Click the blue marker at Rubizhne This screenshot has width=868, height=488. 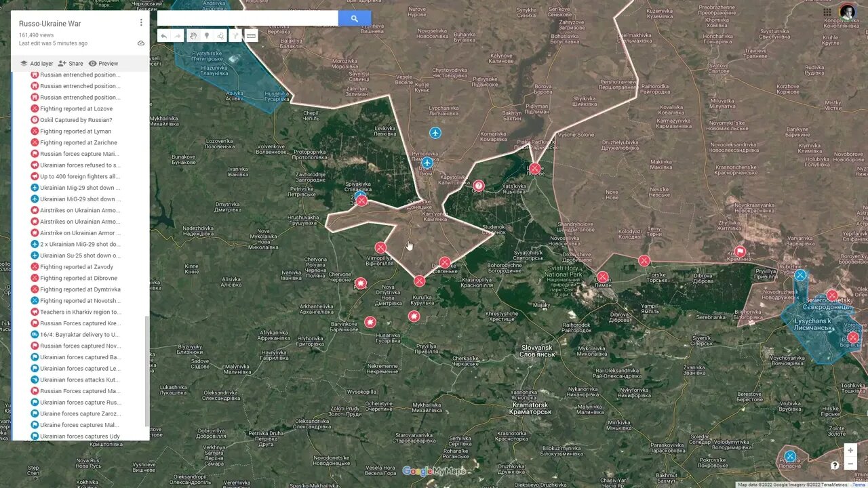click(x=800, y=275)
